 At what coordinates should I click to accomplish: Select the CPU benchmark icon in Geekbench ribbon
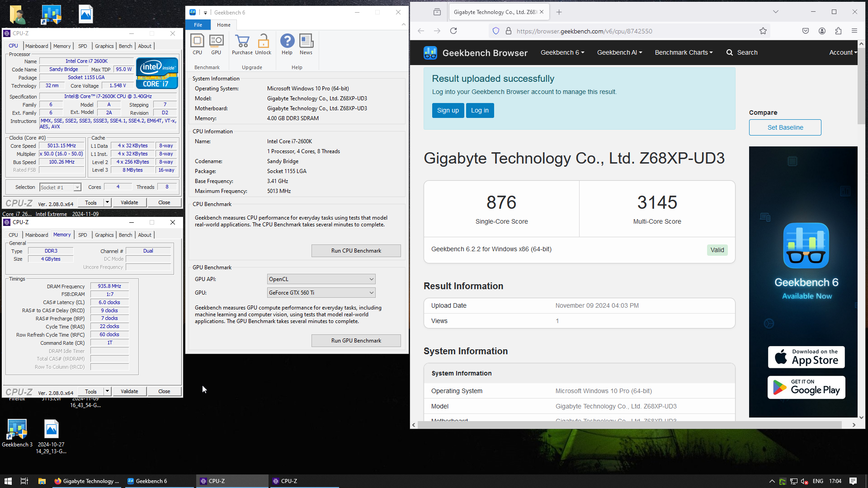click(x=197, y=44)
